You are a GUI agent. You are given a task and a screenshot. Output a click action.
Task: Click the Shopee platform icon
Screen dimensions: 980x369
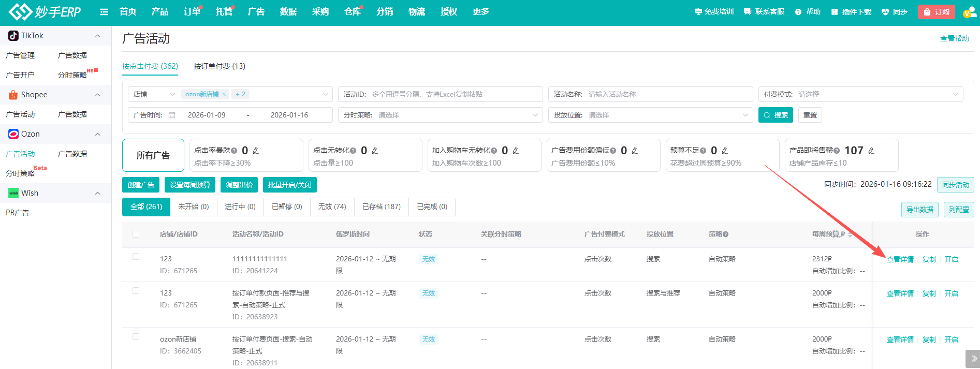[13, 95]
